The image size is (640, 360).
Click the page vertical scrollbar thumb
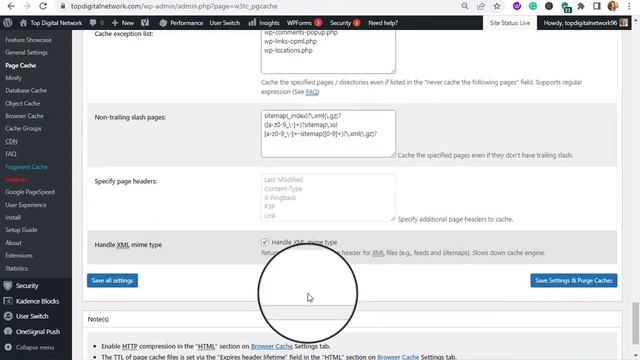pos(636,323)
